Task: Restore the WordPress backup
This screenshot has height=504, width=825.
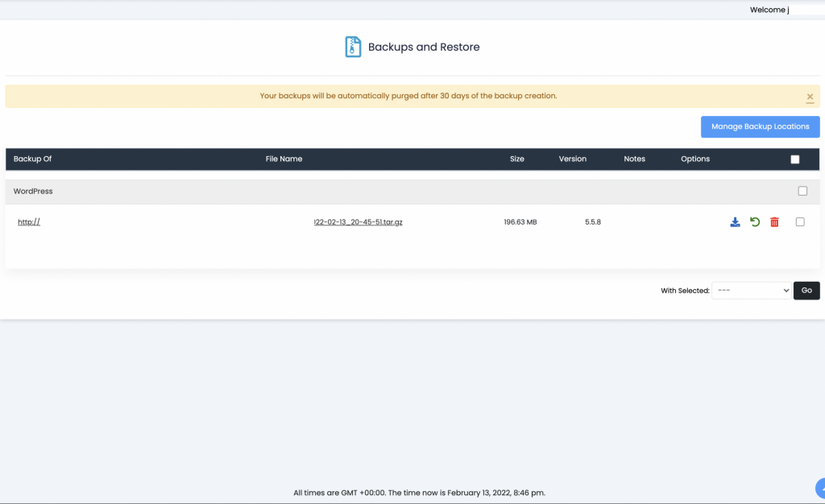Action: [754, 222]
